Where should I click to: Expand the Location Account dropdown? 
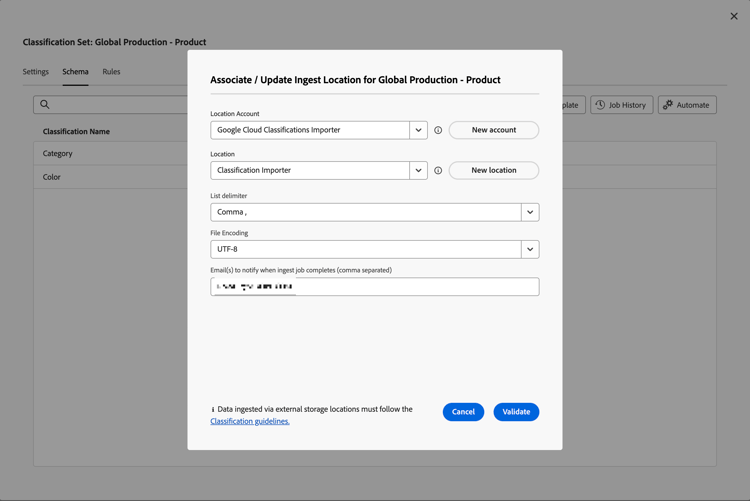418,130
